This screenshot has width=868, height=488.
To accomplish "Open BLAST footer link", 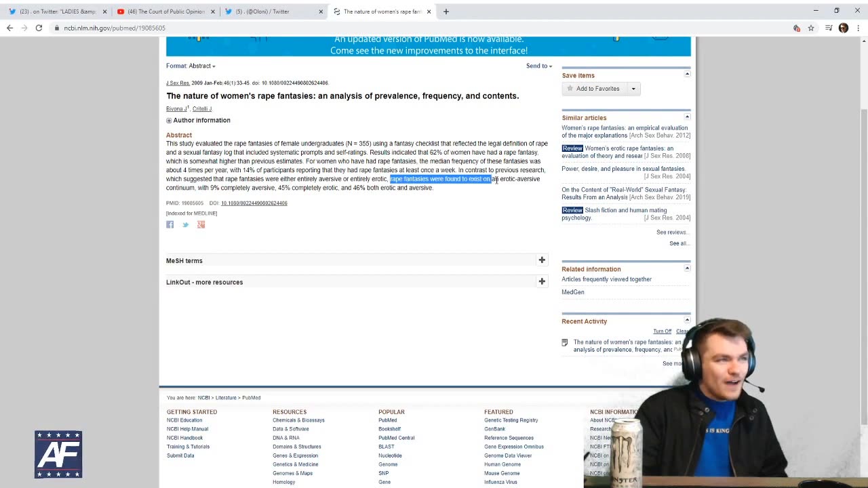I will tap(386, 447).
